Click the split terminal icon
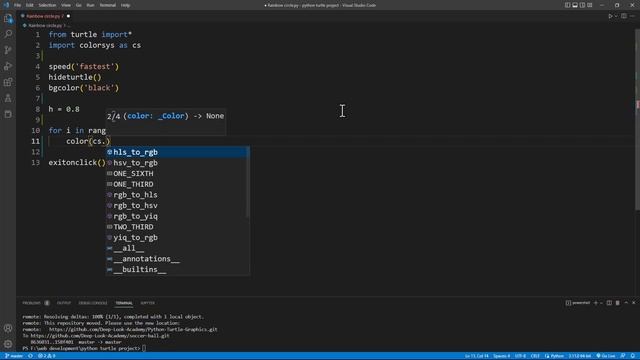Screen dimensions: 640x360 point(609,303)
